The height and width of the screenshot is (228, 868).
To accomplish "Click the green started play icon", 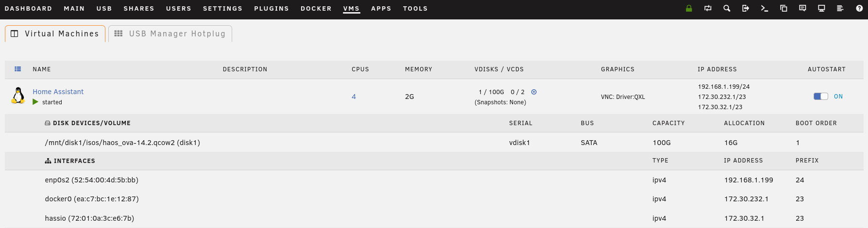I will coord(35,102).
